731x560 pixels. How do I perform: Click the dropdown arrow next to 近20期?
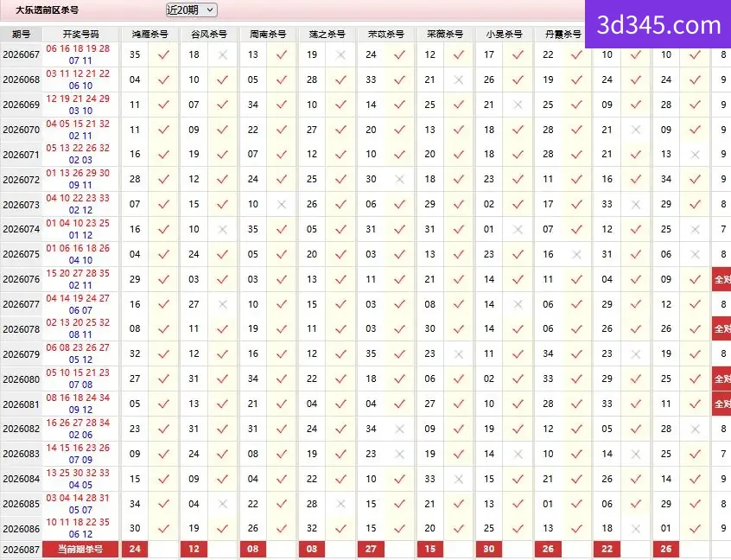click(210, 10)
